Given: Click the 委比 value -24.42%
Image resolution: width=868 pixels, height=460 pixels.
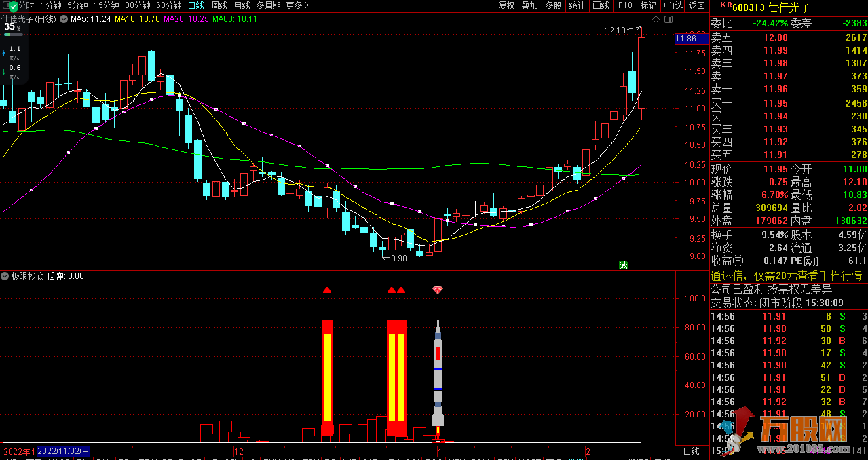Looking at the screenshot, I should pos(770,24).
